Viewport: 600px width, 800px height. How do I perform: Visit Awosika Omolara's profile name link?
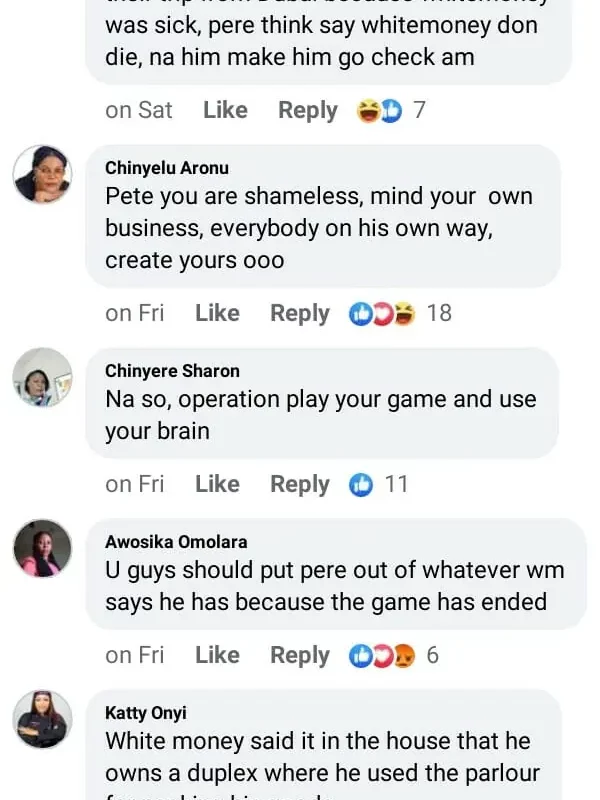pos(176,542)
